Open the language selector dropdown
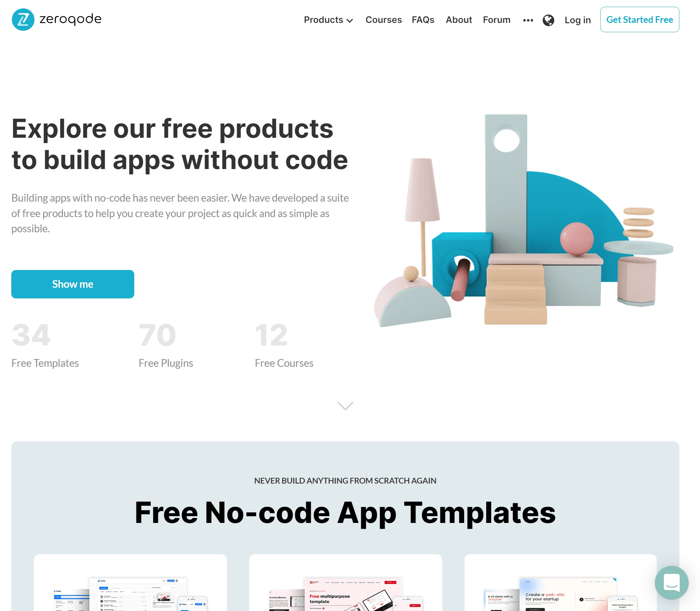Viewport: 700px width, 611px height. point(548,20)
